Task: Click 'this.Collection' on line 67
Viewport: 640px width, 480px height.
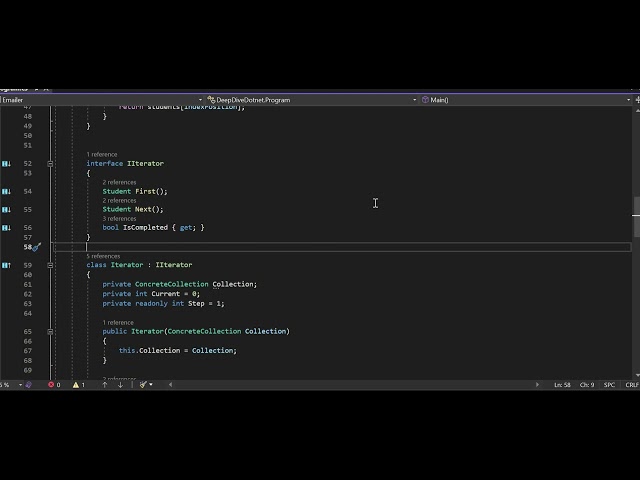Action: click(x=149, y=351)
